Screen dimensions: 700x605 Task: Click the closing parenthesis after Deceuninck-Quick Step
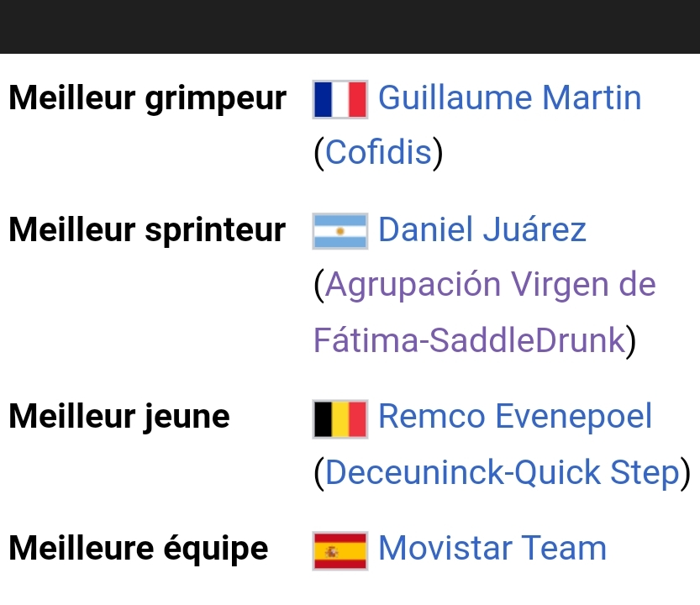click(x=685, y=473)
